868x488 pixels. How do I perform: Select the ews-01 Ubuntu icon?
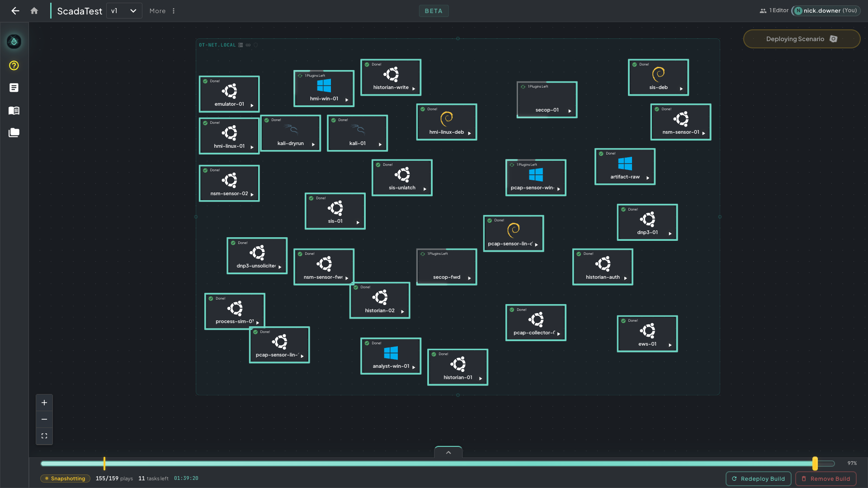point(647,331)
